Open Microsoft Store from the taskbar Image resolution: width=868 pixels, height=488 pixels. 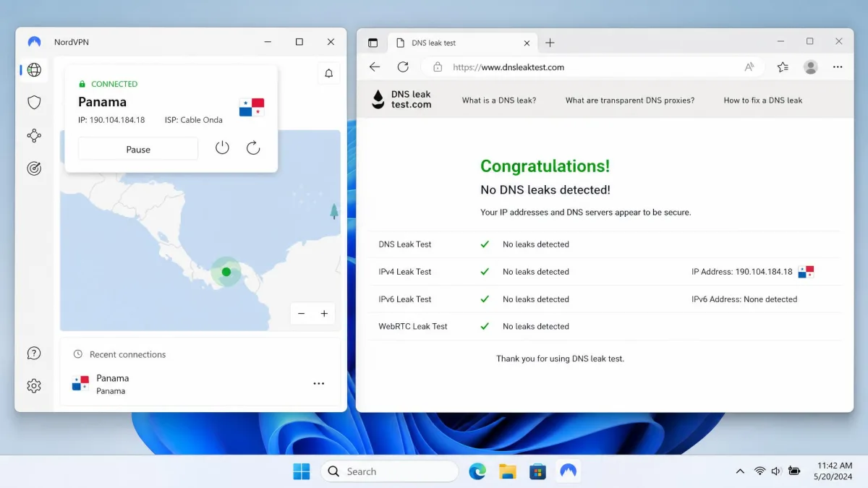537,471
